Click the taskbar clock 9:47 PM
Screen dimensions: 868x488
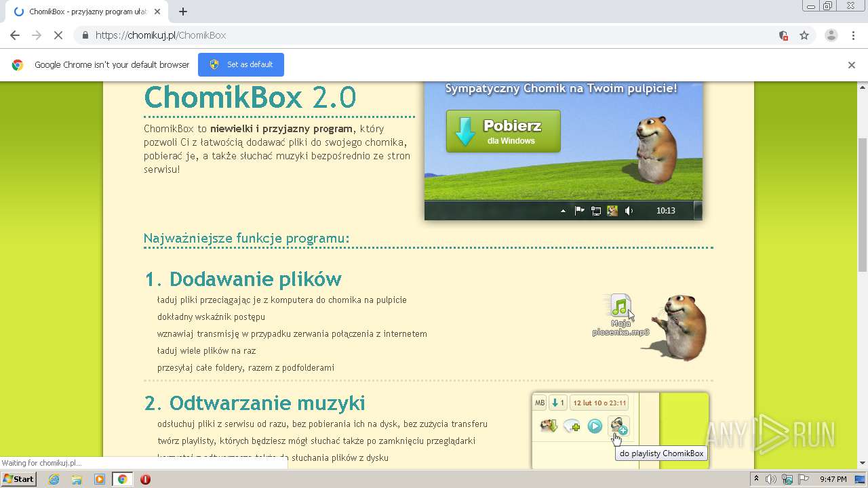click(x=833, y=479)
